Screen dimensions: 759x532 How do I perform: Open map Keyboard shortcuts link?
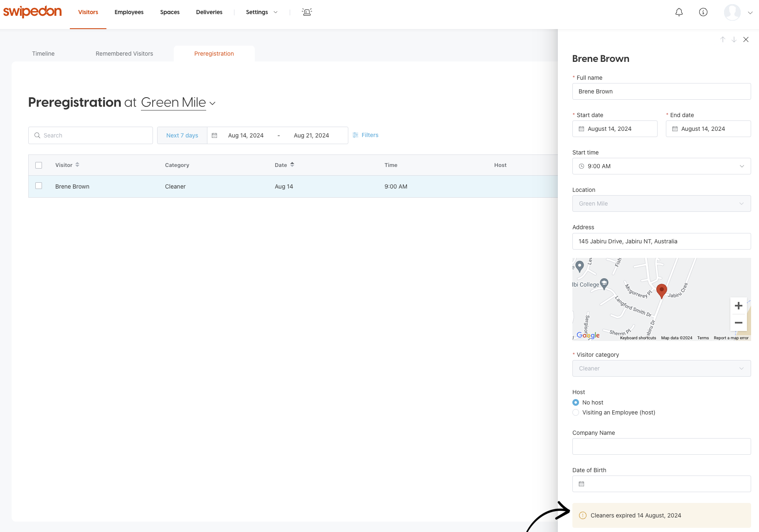638,338
